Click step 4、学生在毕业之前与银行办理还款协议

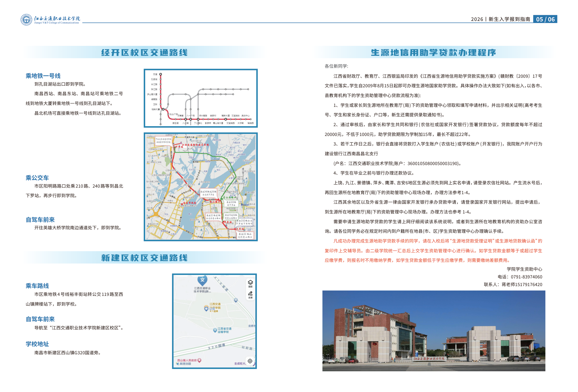[x=374, y=173]
